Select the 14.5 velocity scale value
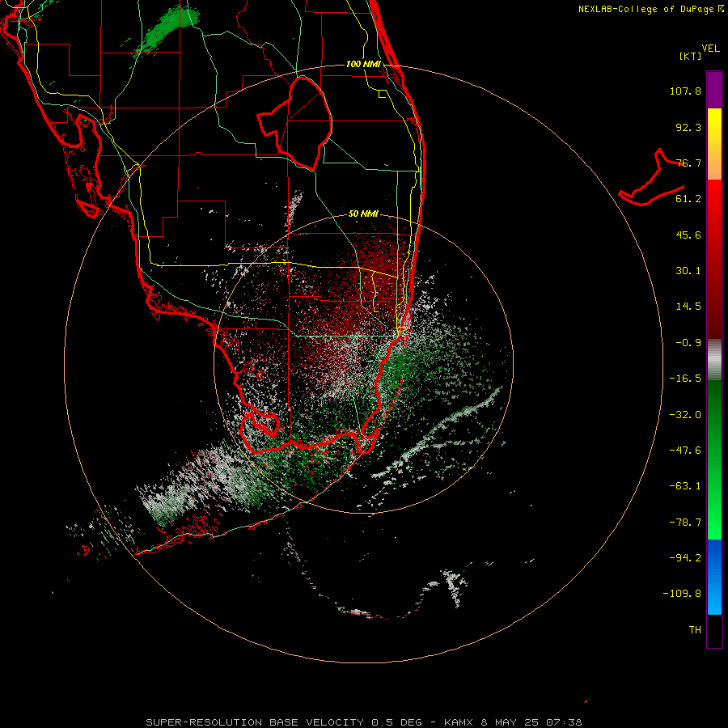The height and width of the screenshot is (728, 728). coord(688,307)
